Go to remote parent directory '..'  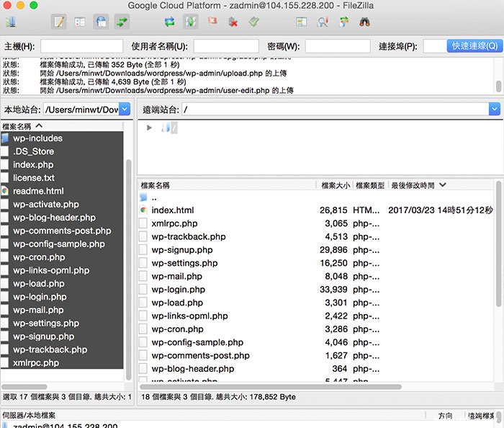click(x=316, y=197)
